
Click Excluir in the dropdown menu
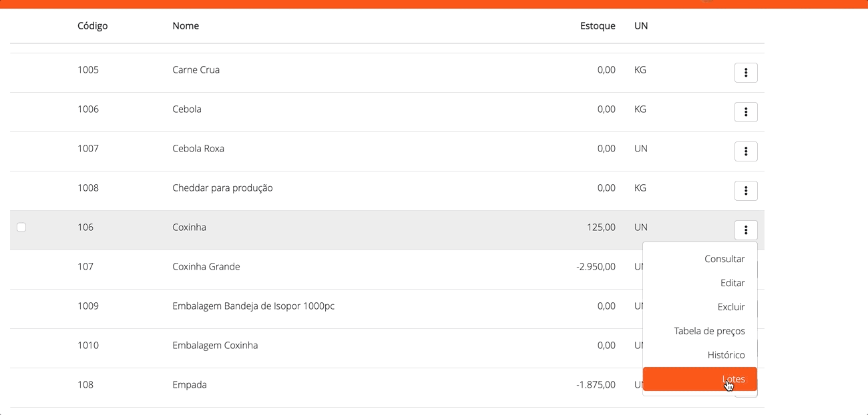click(730, 307)
